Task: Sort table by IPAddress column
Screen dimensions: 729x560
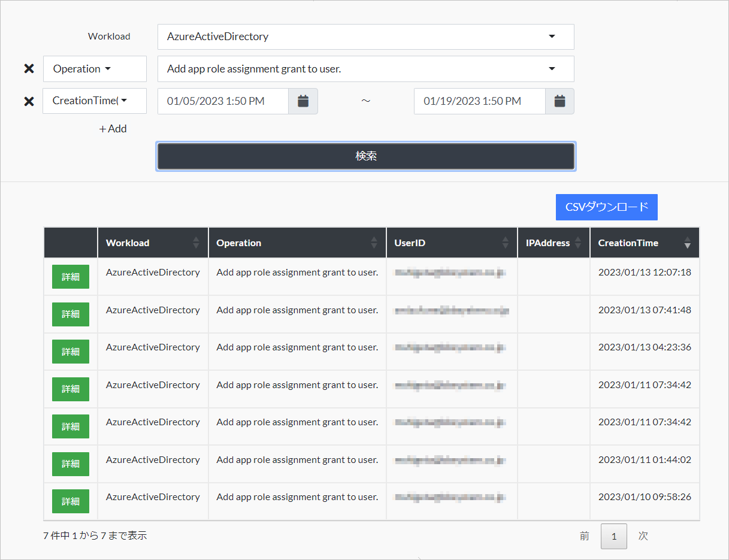Action: point(553,243)
